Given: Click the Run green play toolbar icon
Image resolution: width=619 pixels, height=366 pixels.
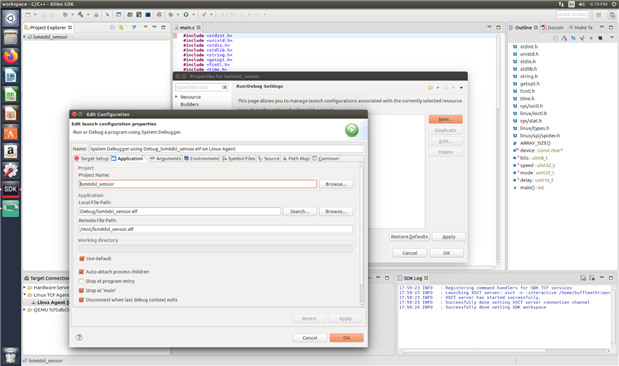Looking at the screenshot, I should [x=186, y=15].
